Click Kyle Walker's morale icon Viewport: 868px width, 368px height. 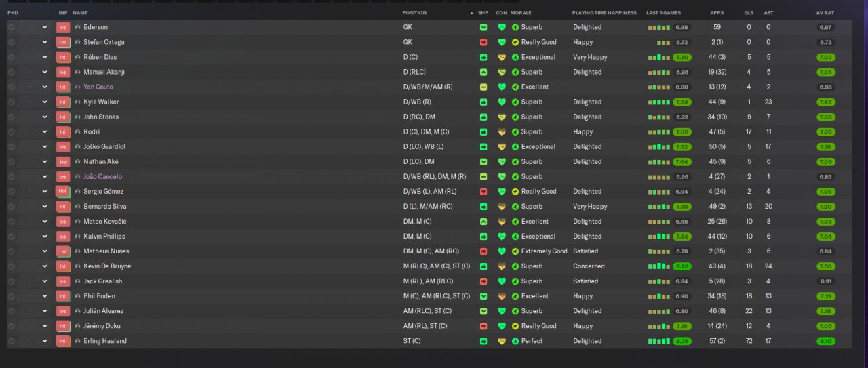pyautogui.click(x=515, y=102)
